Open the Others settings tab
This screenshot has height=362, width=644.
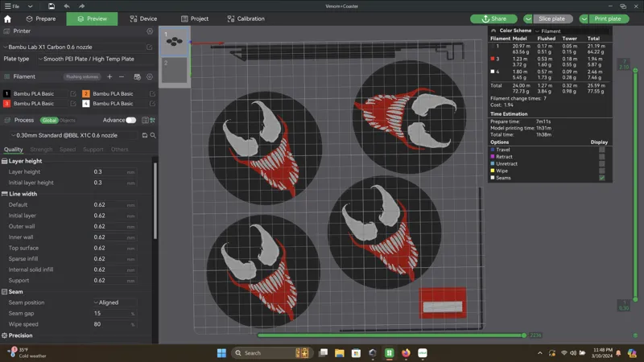119,150
